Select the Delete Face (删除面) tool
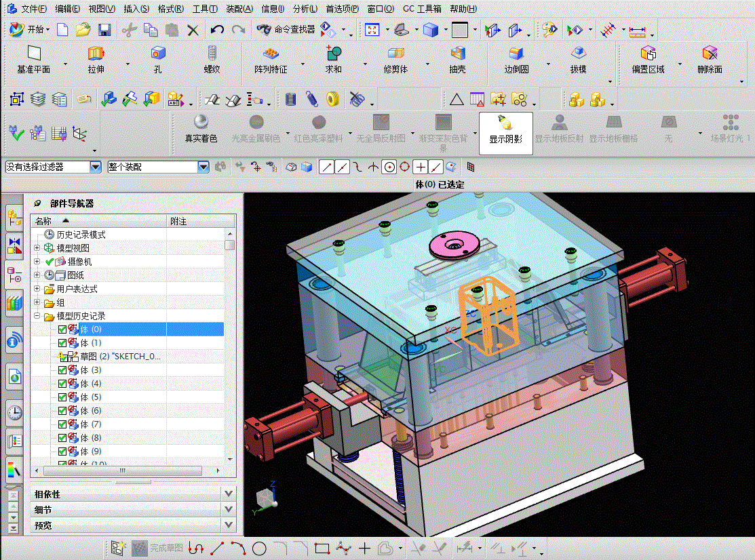This screenshot has height=560, width=755. click(710, 60)
